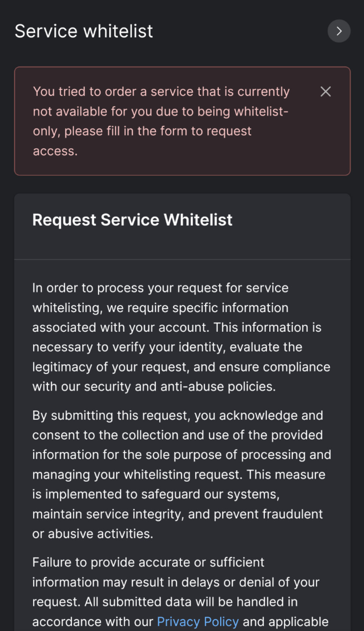Viewport: 364px width, 631px height.
Task: Click the divider line under the card heading
Action: click(x=182, y=259)
